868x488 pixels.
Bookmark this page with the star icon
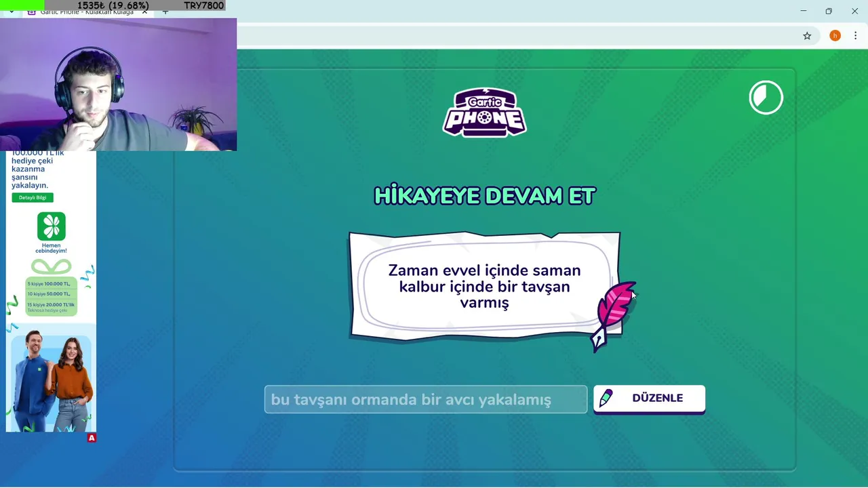(807, 36)
